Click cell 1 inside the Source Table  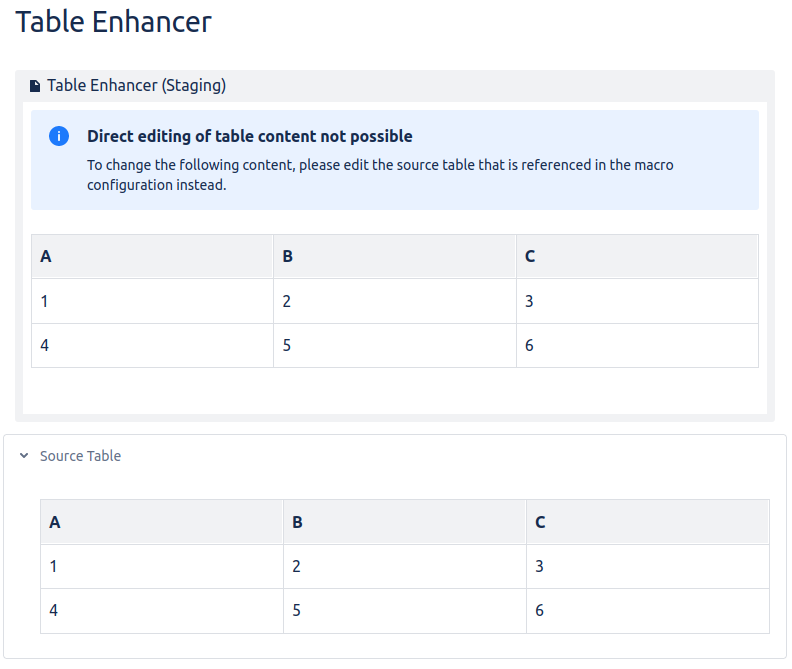coord(54,566)
